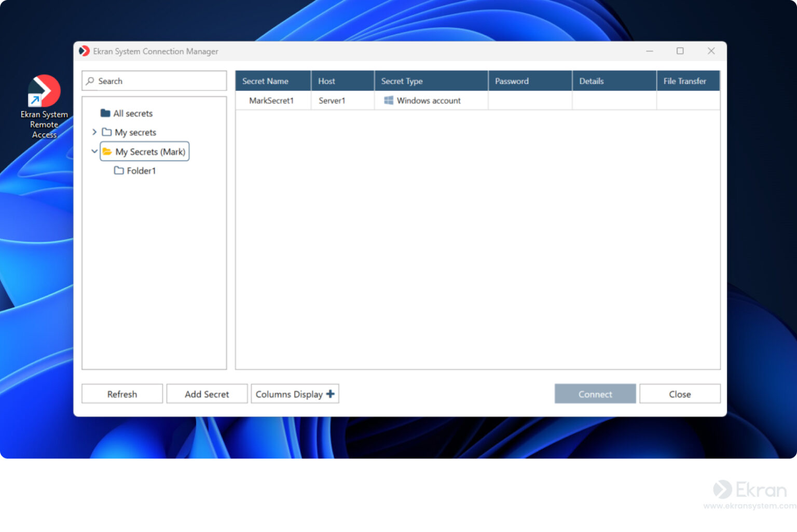
Task: Click the Windows account icon beside MarkSecret1
Action: pyautogui.click(x=388, y=100)
